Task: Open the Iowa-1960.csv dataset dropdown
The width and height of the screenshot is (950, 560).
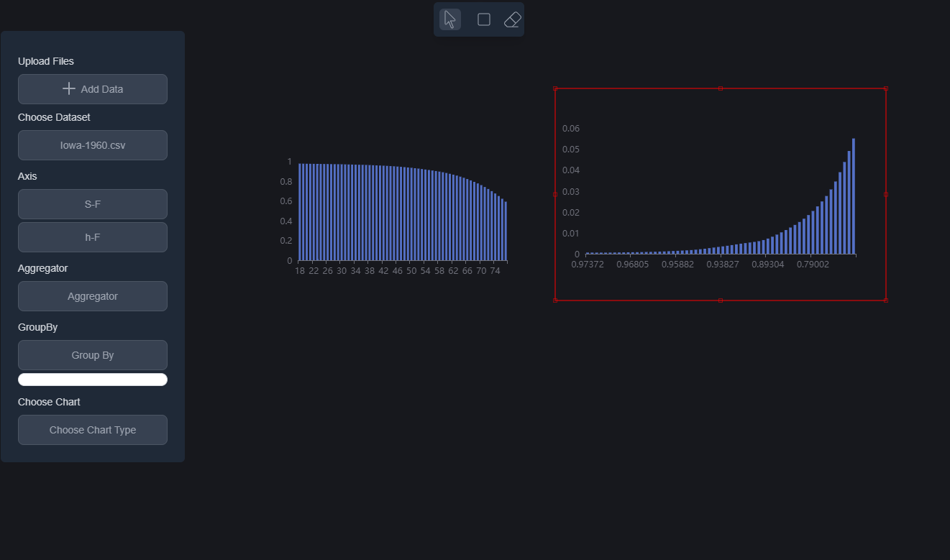Action: 93,145
